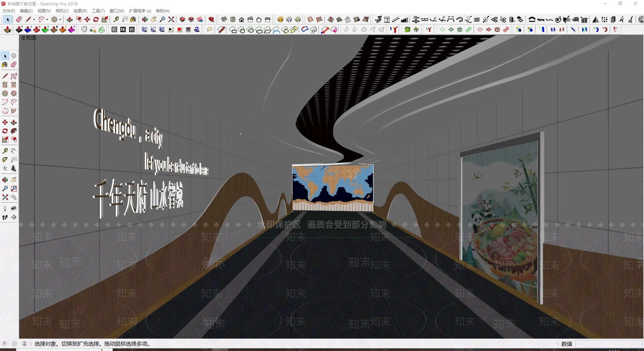
Task: Open the 窗口(W) menu
Action: (117, 11)
